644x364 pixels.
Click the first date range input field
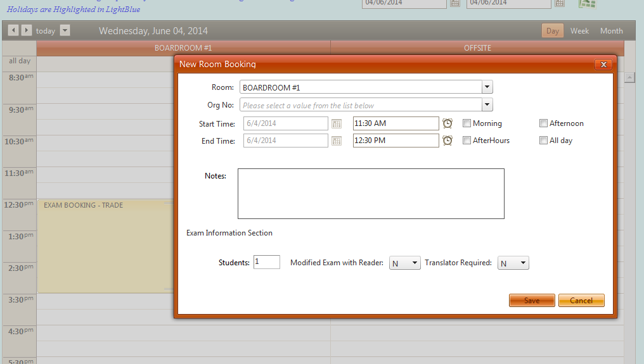coord(404,3)
